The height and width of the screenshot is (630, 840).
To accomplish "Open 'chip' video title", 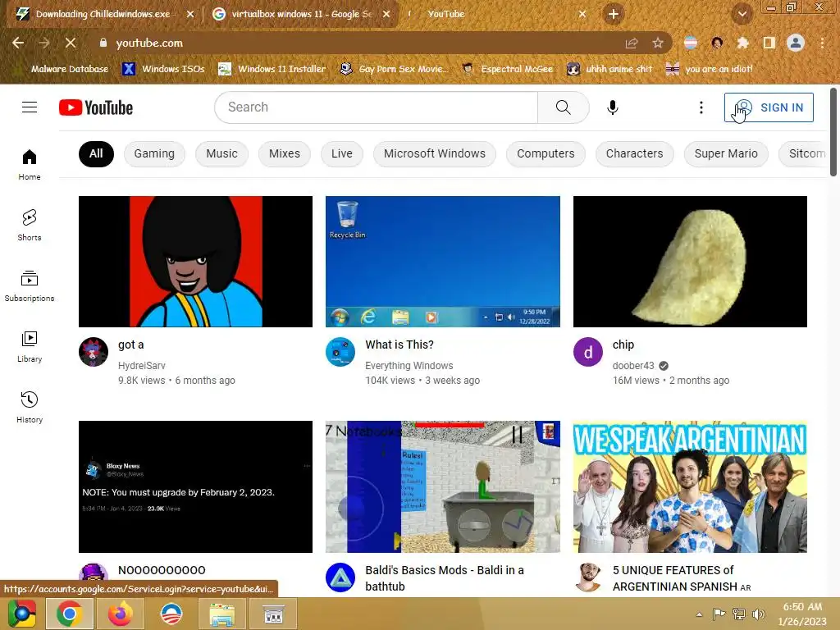I will (x=623, y=345).
